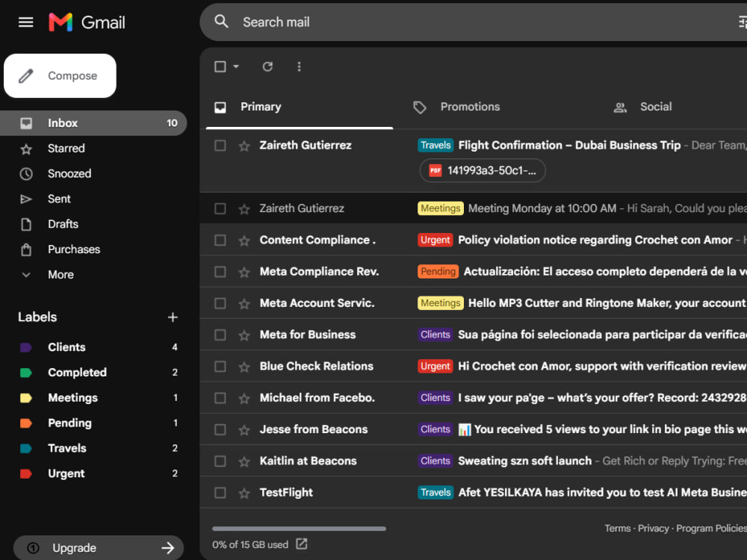Image resolution: width=747 pixels, height=560 pixels.
Task: Click the Urgent tag on Blue Check email
Action: [435, 366]
